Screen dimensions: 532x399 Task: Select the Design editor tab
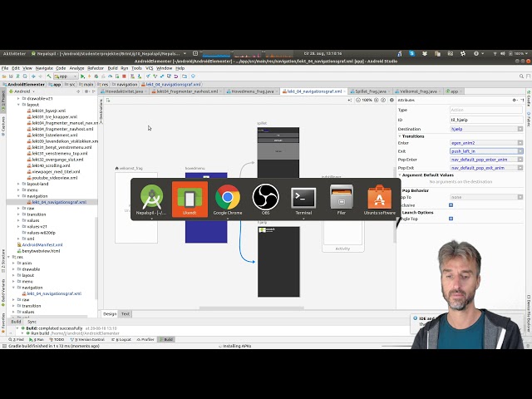point(110,314)
